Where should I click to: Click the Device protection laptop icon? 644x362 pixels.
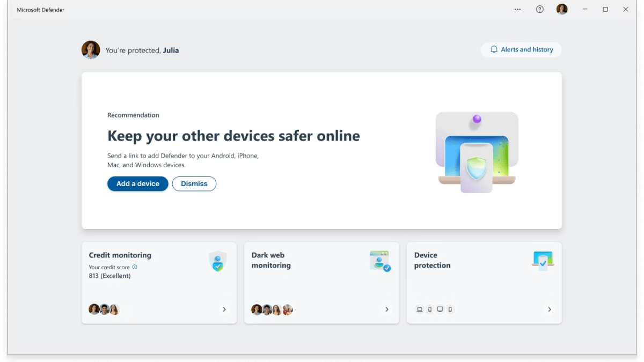click(543, 261)
